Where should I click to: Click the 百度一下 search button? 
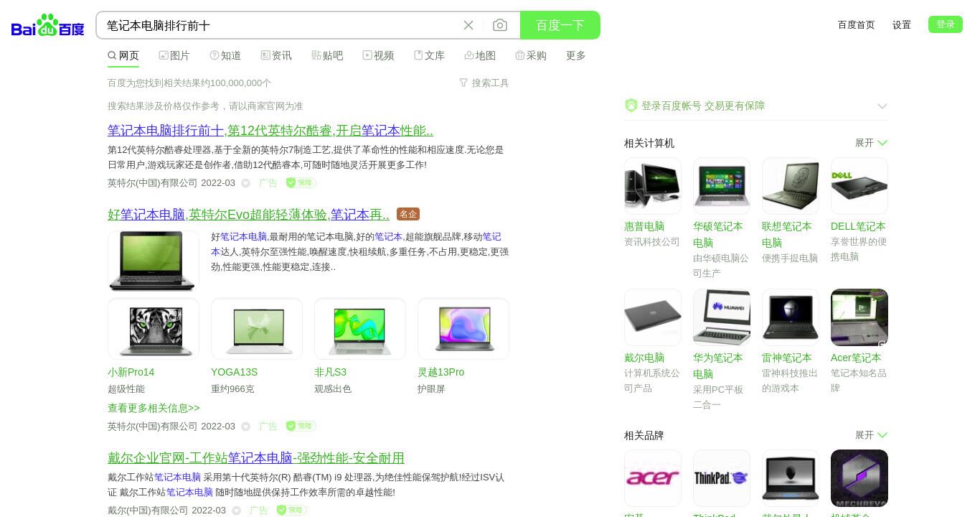click(560, 25)
